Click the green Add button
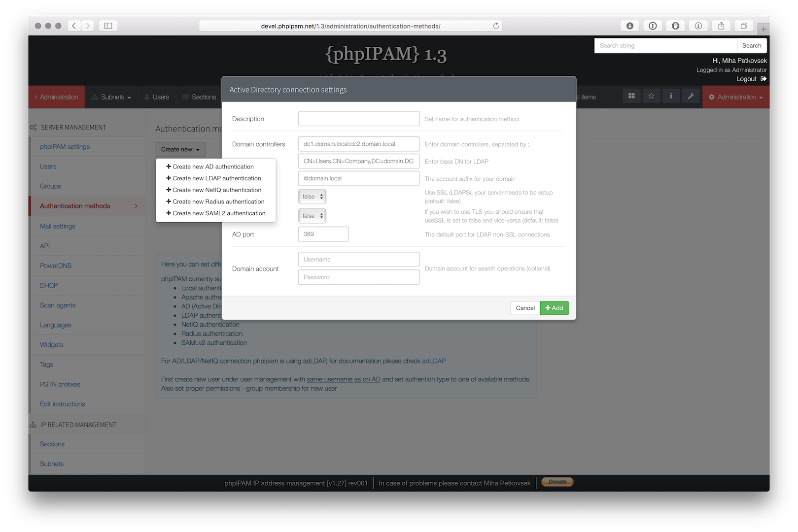The height and width of the screenshot is (532, 798). (x=555, y=308)
